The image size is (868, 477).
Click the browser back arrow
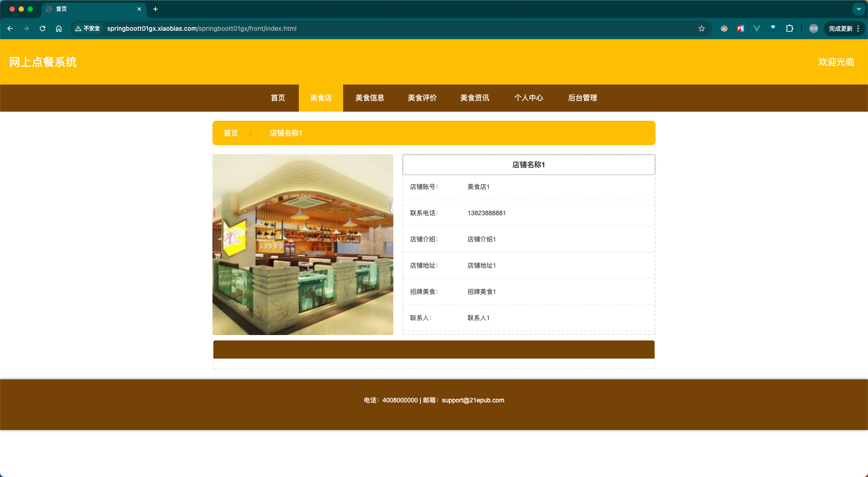click(x=10, y=28)
